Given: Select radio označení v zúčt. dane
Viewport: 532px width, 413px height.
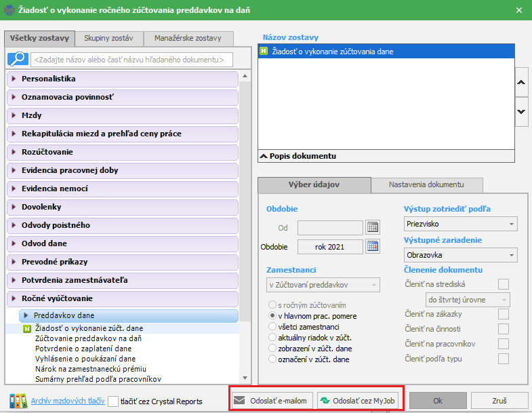Looking at the screenshot, I should tap(272, 359).
